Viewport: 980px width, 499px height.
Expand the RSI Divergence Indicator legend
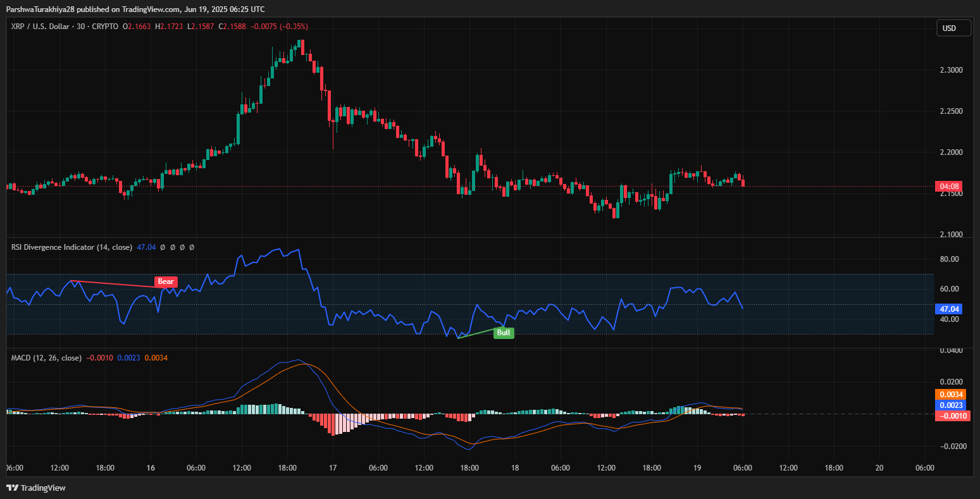[x=71, y=247]
